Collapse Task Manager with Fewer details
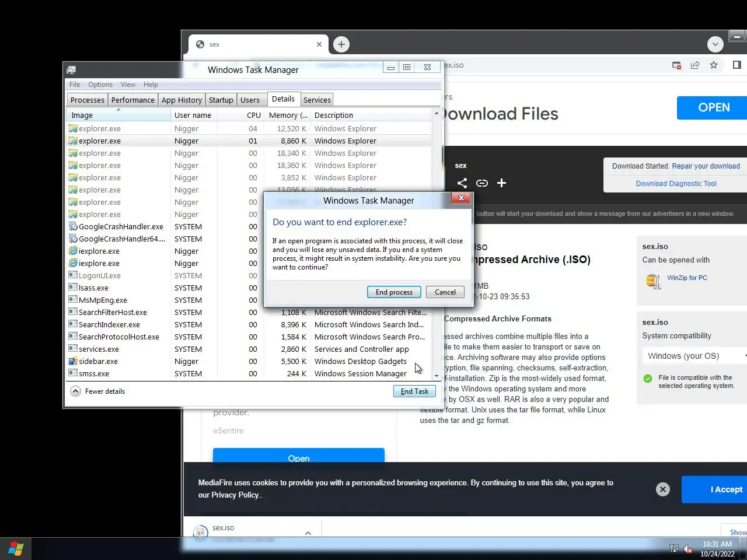Image resolution: width=747 pixels, height=560 pixels. pyautogui.click(x=98, y=391)
